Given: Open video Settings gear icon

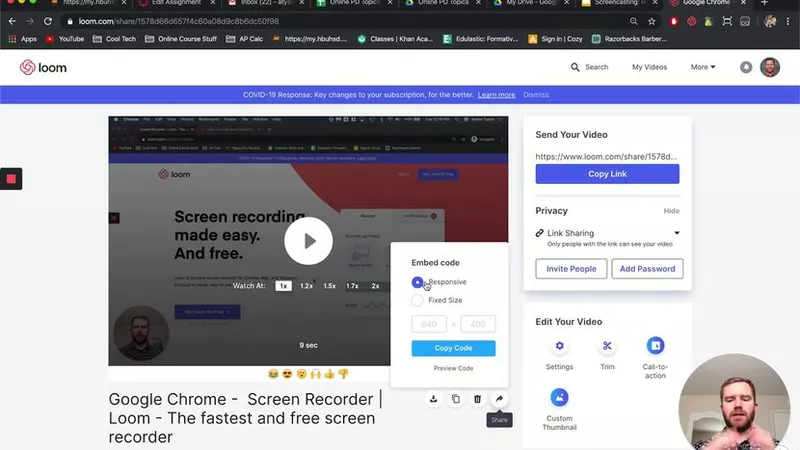Looking at the screenshot, I should point(559,346).
